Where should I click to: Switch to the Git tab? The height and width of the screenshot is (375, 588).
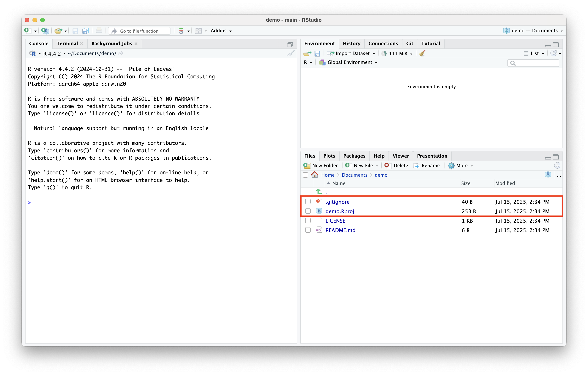[410, 43]
